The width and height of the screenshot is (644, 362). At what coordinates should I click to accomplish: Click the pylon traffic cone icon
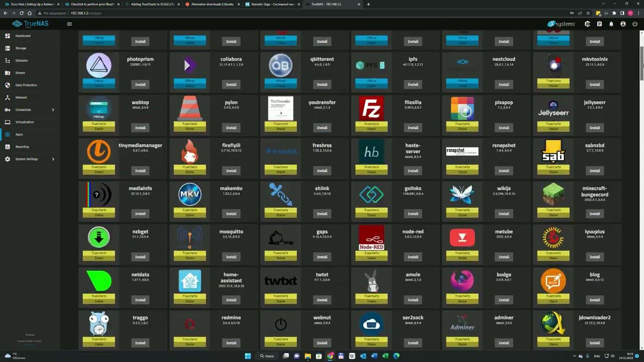(x=190, y=108)
